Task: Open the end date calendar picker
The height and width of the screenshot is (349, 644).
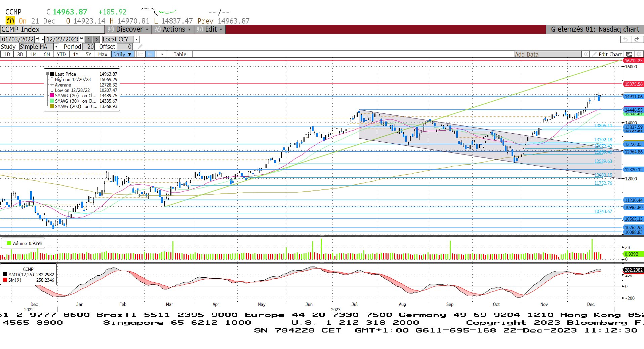Action: pyautogui.click(x=81, y=39)
